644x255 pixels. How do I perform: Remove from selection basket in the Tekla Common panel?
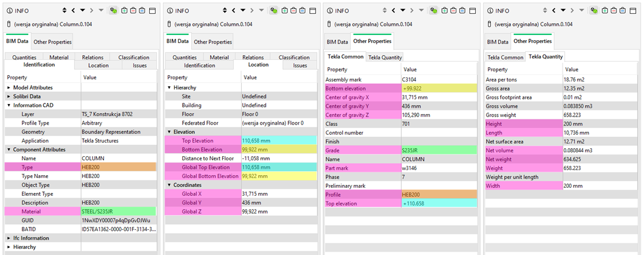[454, 10]
